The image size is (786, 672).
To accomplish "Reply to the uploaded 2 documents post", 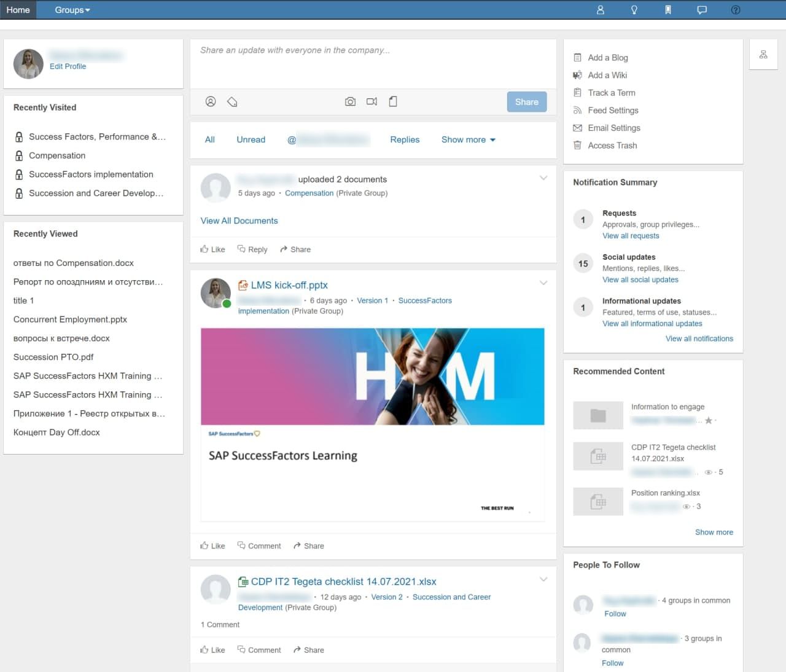I will tap(252, 249).
